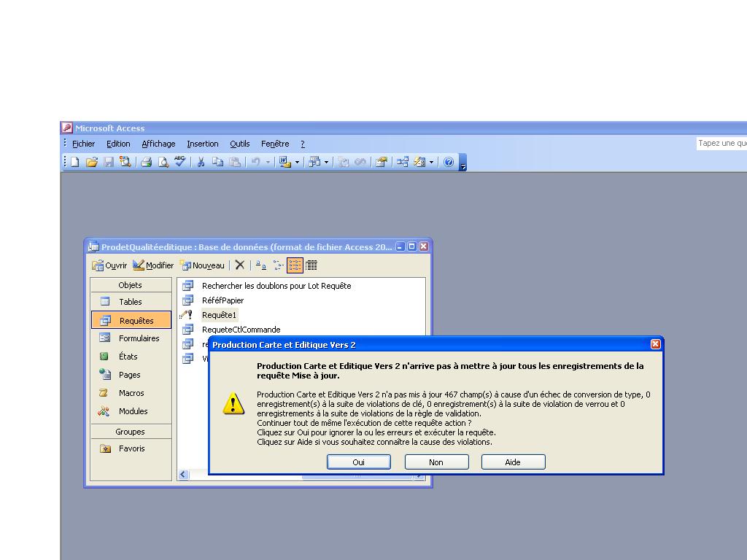The image size is (747, 560).
Task: Click the Undo arrow icon
Action: (256, 162)
